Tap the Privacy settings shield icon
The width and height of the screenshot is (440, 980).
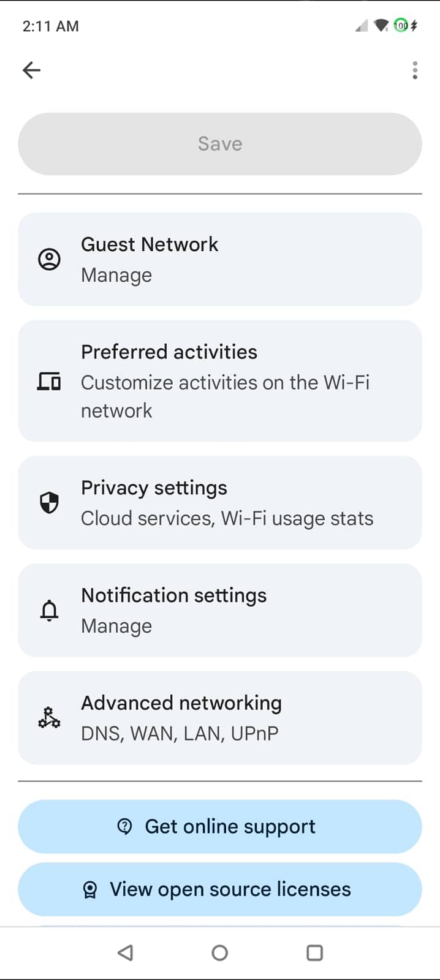[x=49, y=502]
